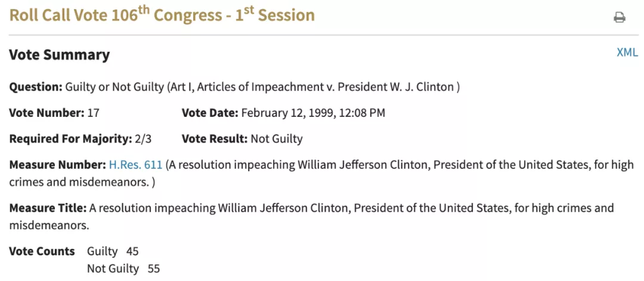Screen dimensions: 644x281
Task: Click the Measure Number label
Action: pos(57,165)
